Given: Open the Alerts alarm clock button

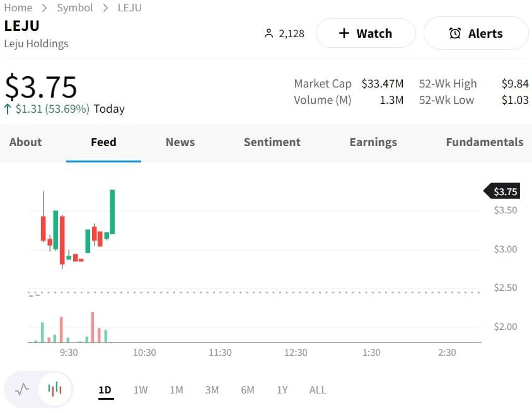Looking at the screenshot, I should [x=476, y=33].
